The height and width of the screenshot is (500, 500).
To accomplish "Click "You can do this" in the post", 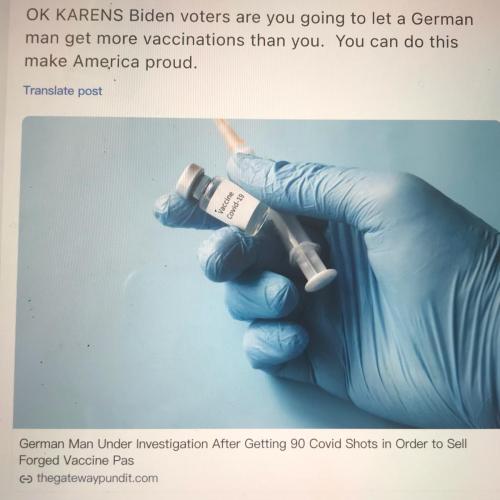I will (397, 41).
